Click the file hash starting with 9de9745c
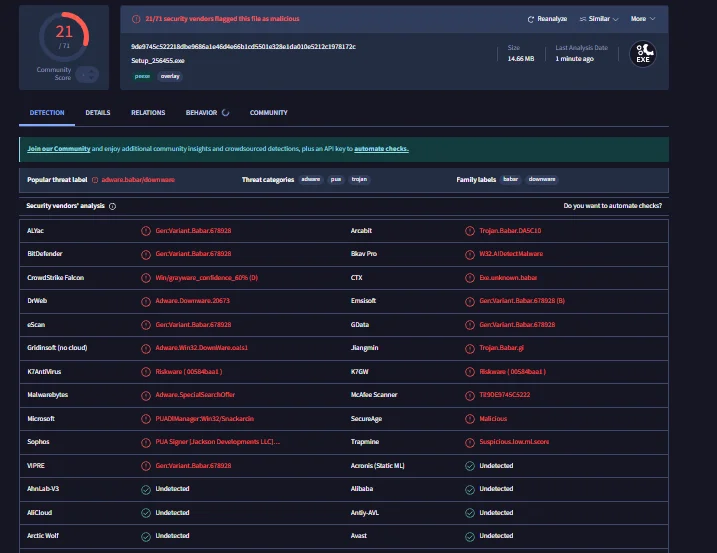The image size is (717, 553). coord(243,47)
